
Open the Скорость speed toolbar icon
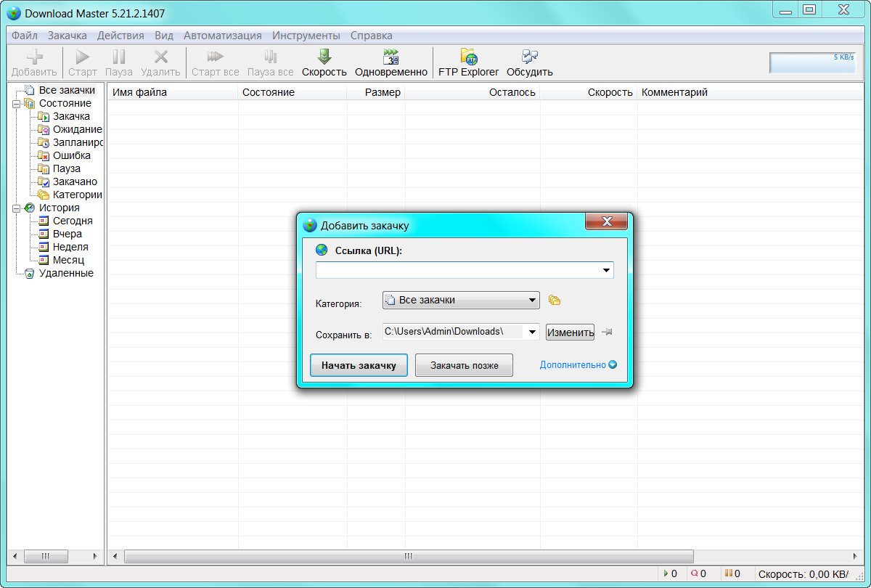[324, 57]
